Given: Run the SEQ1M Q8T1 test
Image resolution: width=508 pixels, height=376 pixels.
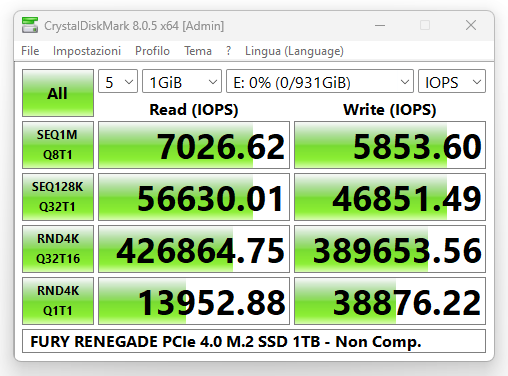Looking at the screenshot, I should 58,145.
